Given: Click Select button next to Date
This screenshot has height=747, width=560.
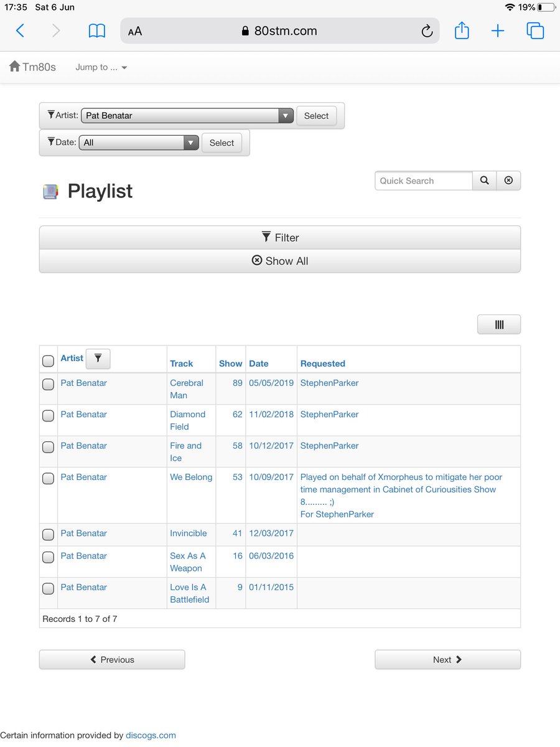Looking at the screenshot, I should (222, 143).
